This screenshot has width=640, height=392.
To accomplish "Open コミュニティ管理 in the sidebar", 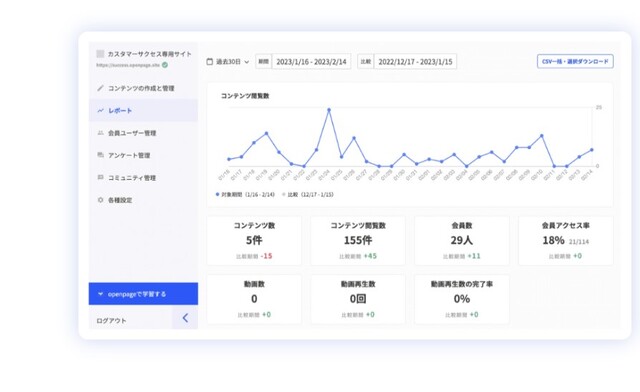I will [x=143, y=178].
